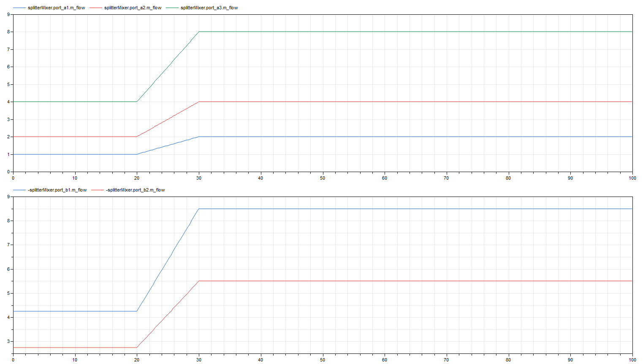The image size is (643, 364).
Task: Click x-axis tick label 50 in upper plot
Action: pyautogui.click(x=323, y=178)
